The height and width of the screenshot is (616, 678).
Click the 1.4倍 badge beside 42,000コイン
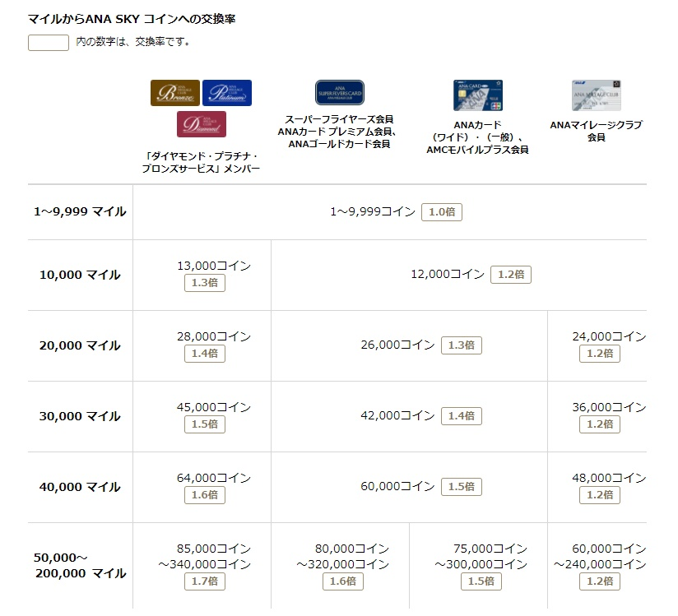point(462,416)
